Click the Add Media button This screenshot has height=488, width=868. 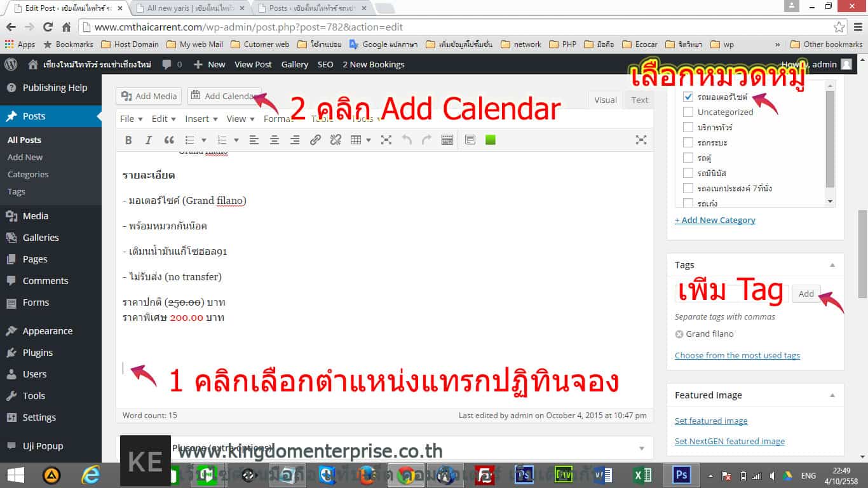point(149,96)
